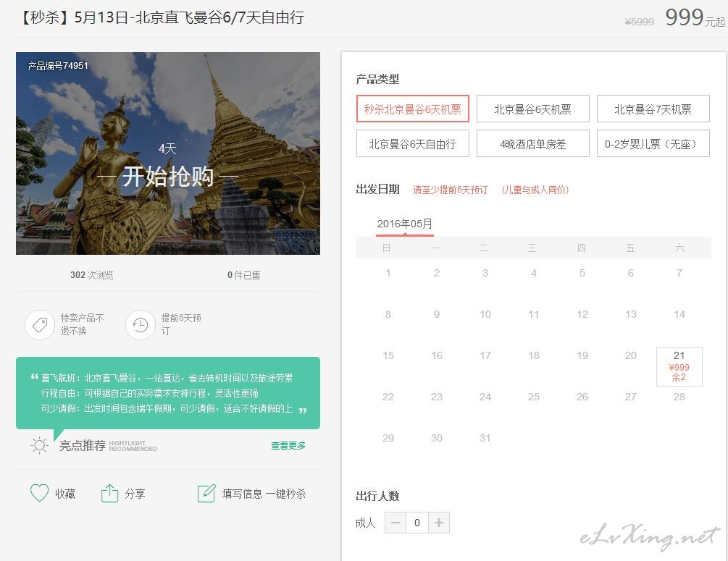Click the adult count input field
The height and width of the screenshot is (561, 728).
pyautogui.click(x=417, y=523)
